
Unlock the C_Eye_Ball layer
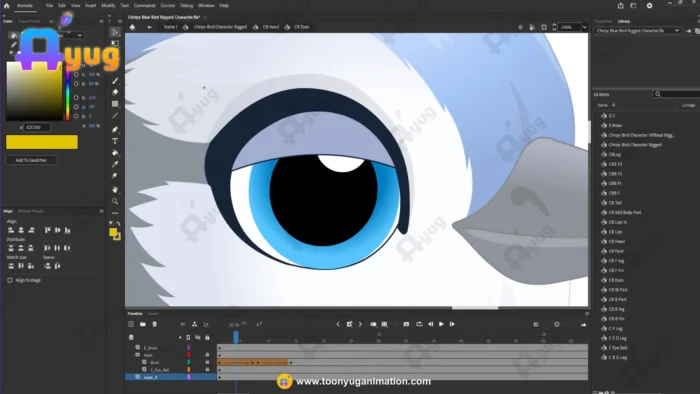[207, 369]
